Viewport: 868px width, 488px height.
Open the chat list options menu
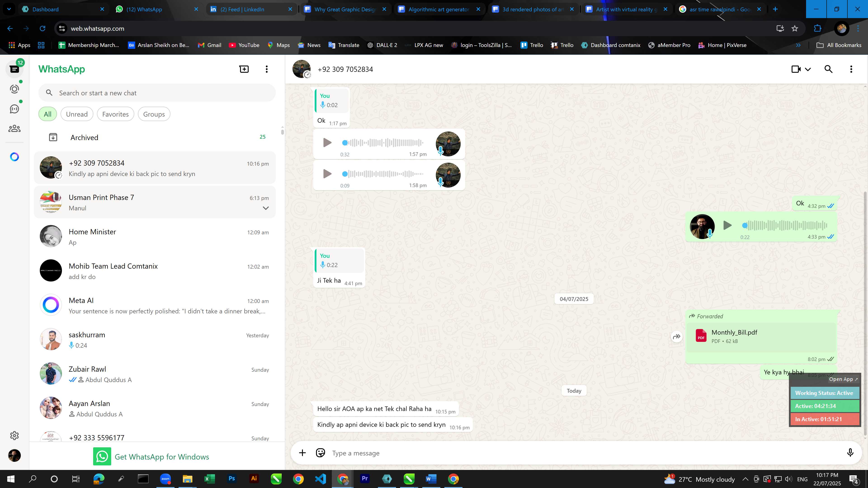point(267,69)
